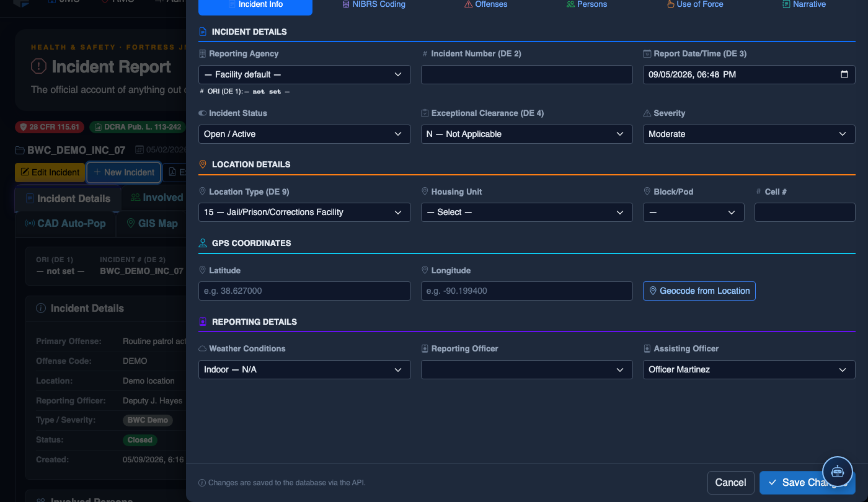Open the GIS Map background tab
Screen dimensions: 868x502
coord(152,224)
